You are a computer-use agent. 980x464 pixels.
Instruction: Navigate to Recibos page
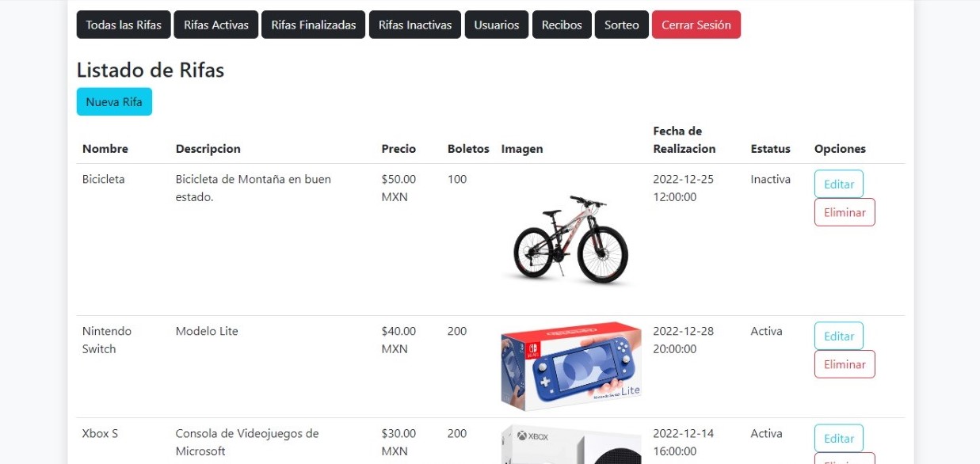tap(562, 25)
